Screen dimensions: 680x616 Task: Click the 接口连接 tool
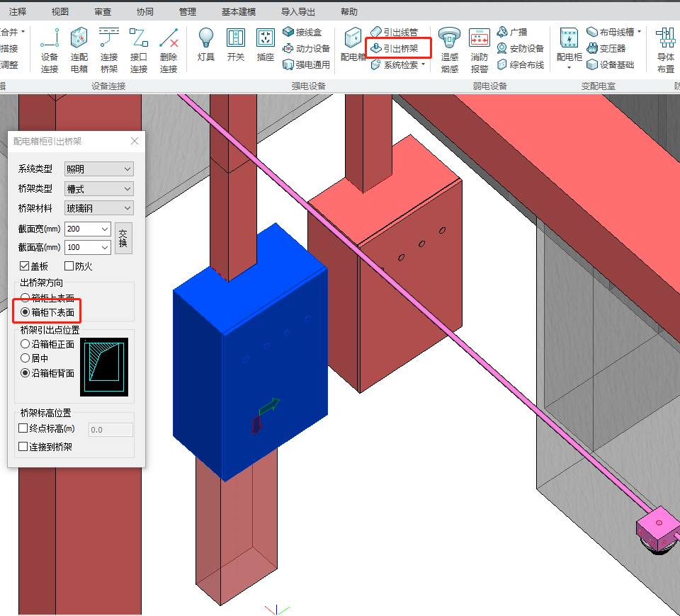click(139, 50)
